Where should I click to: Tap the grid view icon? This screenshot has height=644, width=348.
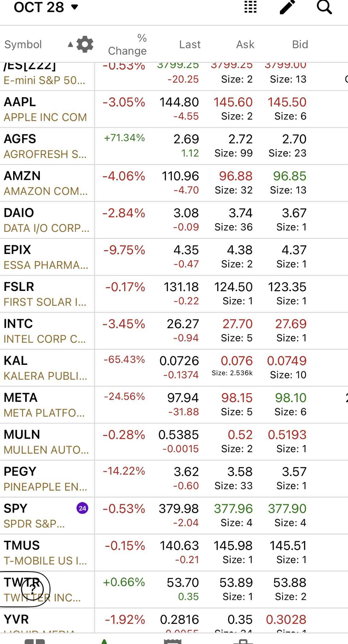250,7
